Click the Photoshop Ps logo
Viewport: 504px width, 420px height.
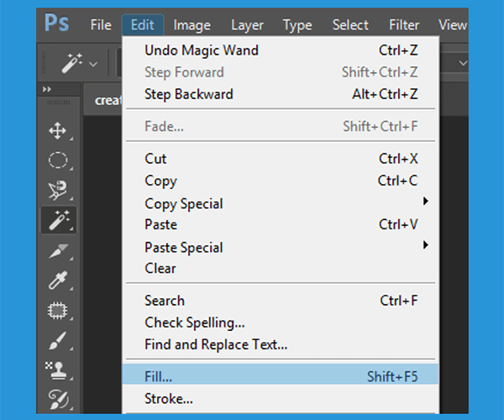pyautogui.click(x=56, y=23)
